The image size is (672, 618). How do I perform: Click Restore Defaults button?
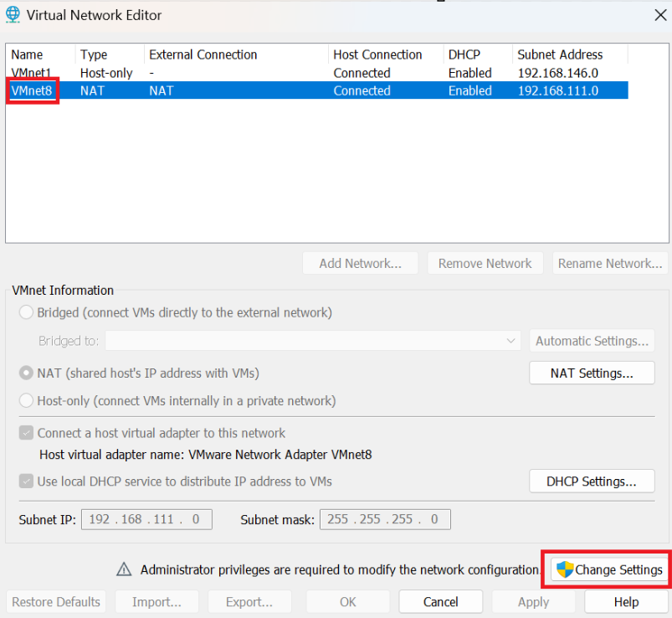(56, 602)
